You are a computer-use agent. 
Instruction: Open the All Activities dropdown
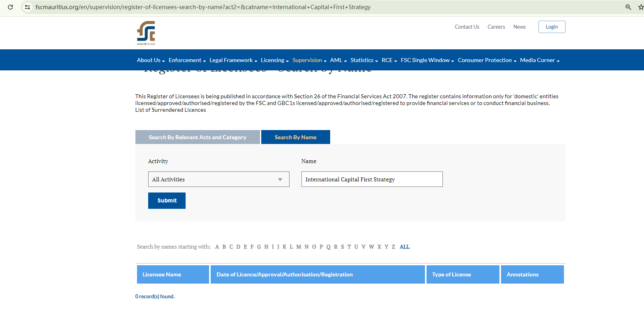point(219,179)
